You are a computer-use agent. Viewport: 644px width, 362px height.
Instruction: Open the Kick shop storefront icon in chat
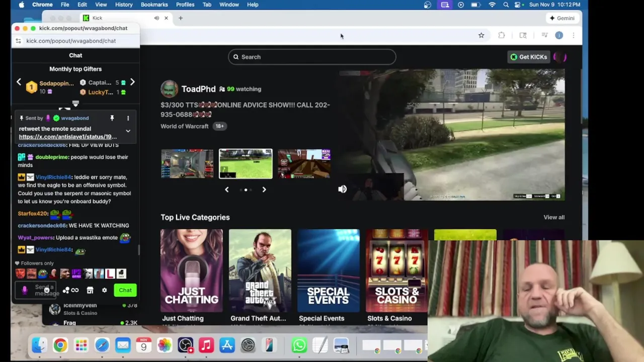tap(90, 290)
